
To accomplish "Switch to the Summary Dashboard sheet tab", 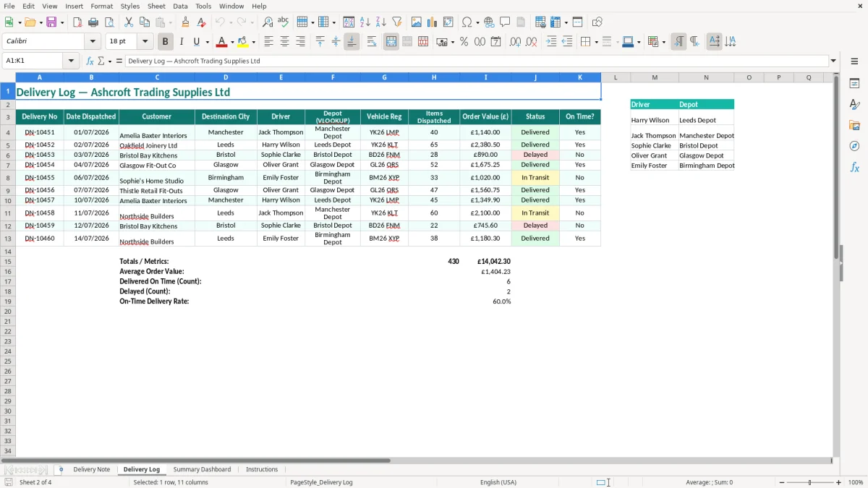I will 202,470.
